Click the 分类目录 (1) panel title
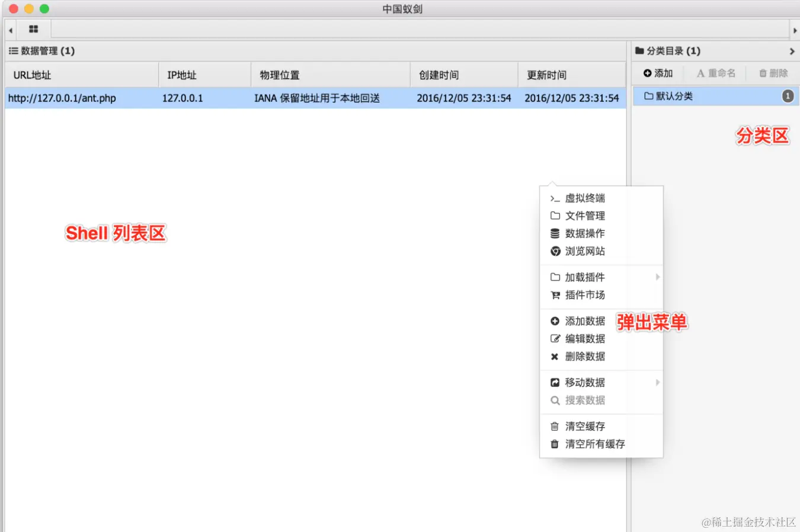 tap(674, 51)
